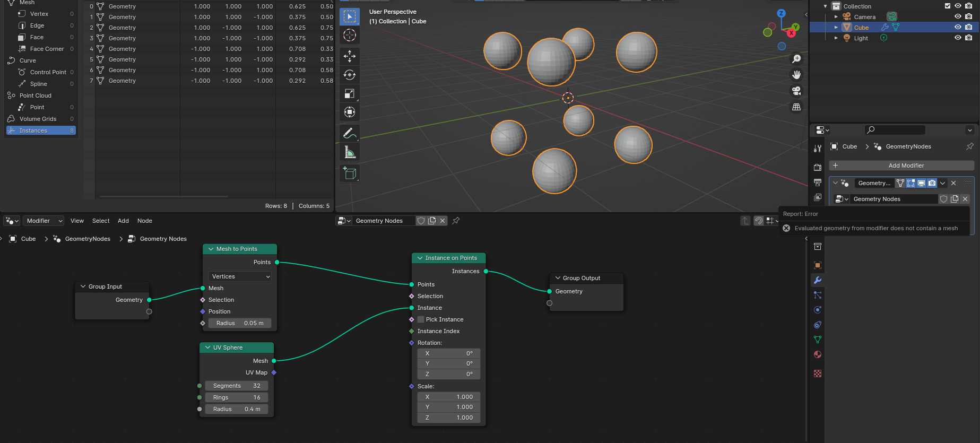The height and width of the screenshot is (443, 980).
Task: Activate the Annotate pencil tool
Action: click(x=349, y=133)
